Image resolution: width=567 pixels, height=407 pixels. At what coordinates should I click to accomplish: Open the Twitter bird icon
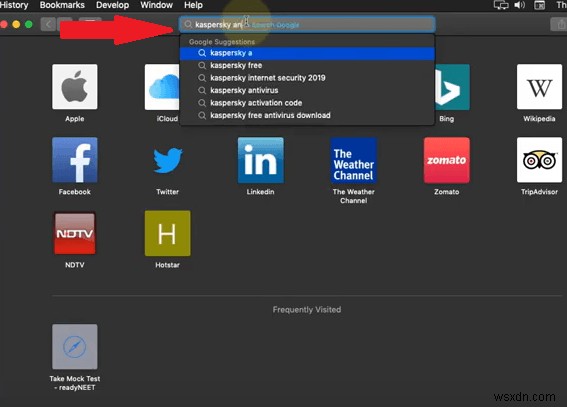coord(167,160)
